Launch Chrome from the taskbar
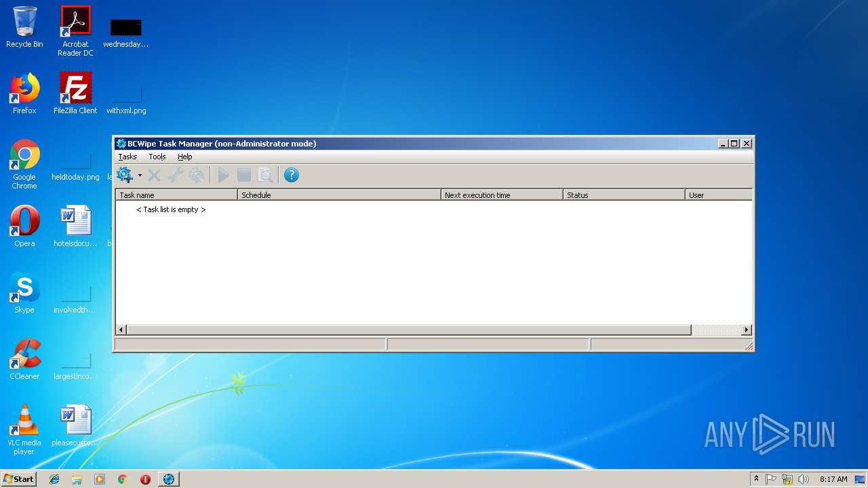Viewport: 868px width, 488px height. pyautogui.click(x=122, y=479)
